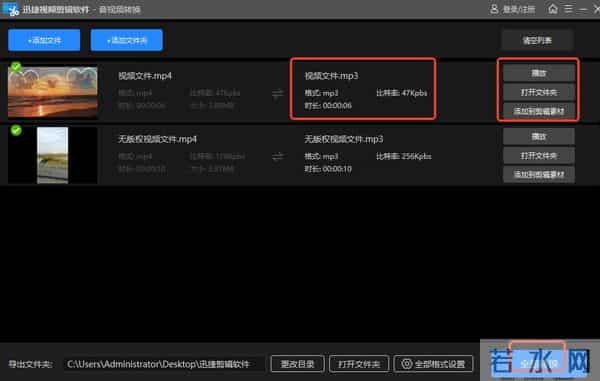Play 无版权视频文件.mp3 with the 播放 button
The width and height of the screenshot is (600, 381).
pyautogui.click(x=539, y=137)
